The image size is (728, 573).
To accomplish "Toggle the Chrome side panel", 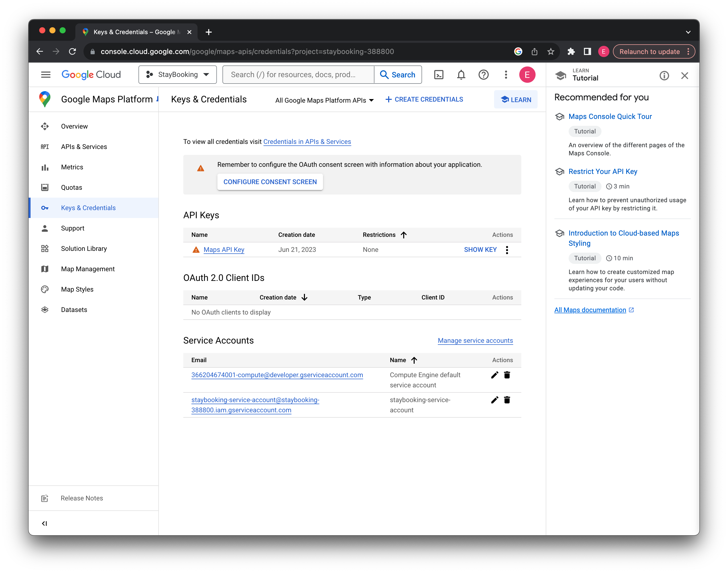I will click(x=587, y=51).
